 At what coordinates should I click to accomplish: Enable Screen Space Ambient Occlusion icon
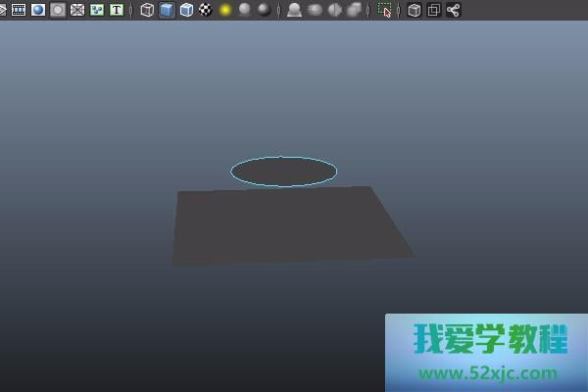point(294,10)
